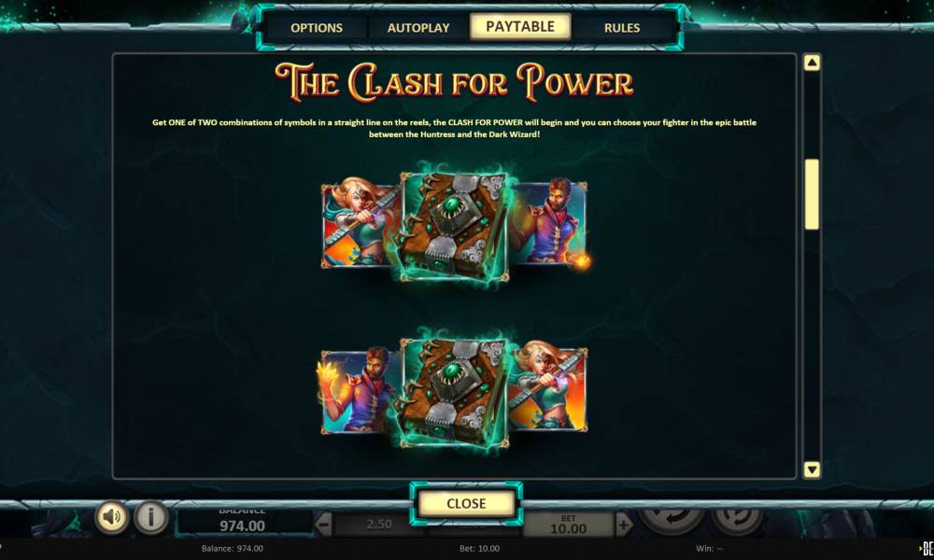Switch to the Options tab
This screenshot has width=934, height=560.
coord(317,27)
